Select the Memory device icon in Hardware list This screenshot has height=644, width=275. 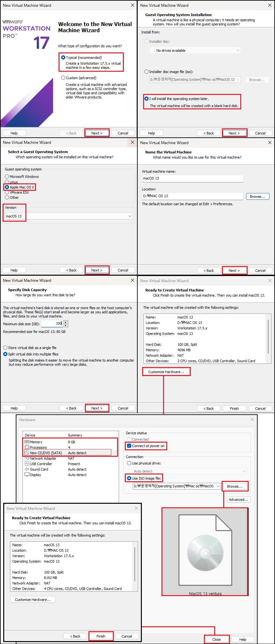click(x=27, y=442)
